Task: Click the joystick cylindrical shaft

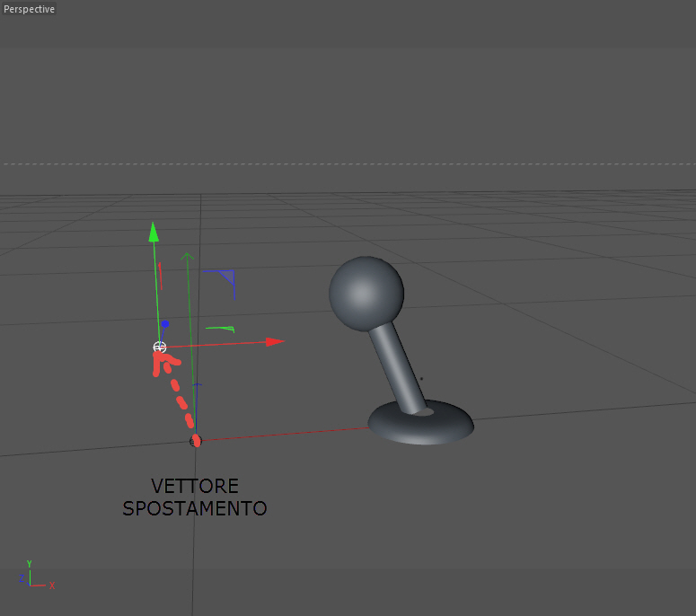Action: (398, 369)
